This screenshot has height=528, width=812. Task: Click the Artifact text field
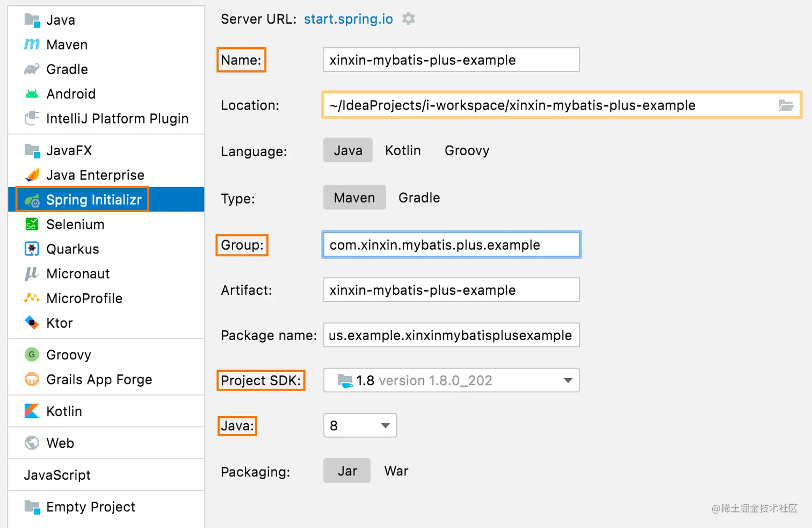[x=451, y=290]
